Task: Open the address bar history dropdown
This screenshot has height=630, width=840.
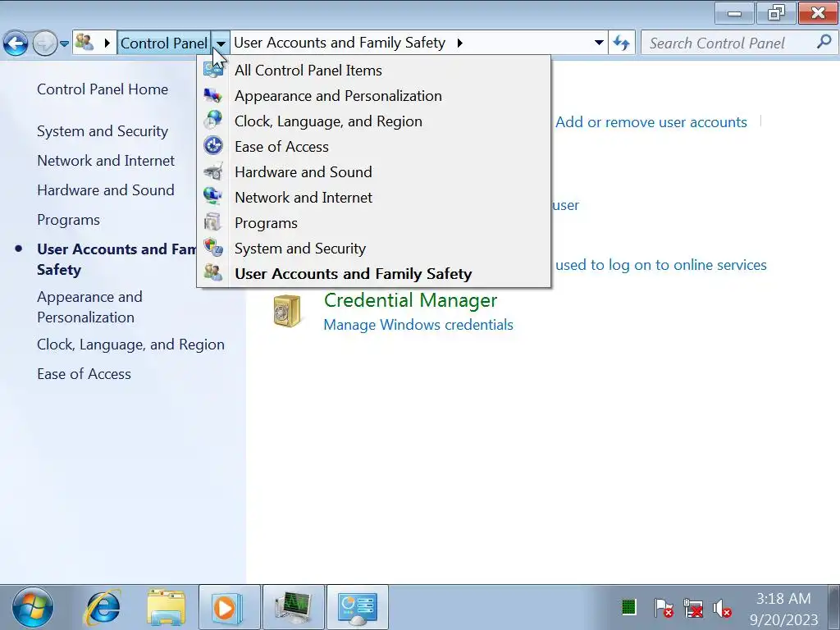Action: 599,43
